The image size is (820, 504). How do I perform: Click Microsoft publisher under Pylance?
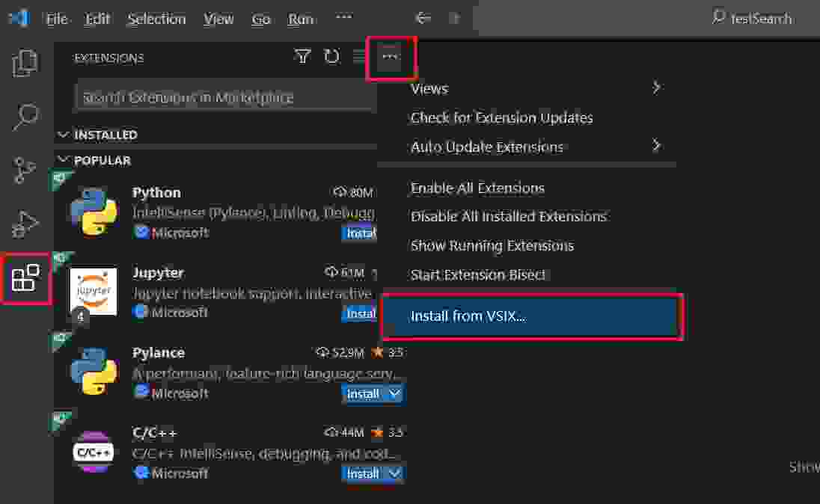click(x=180, y=393)
